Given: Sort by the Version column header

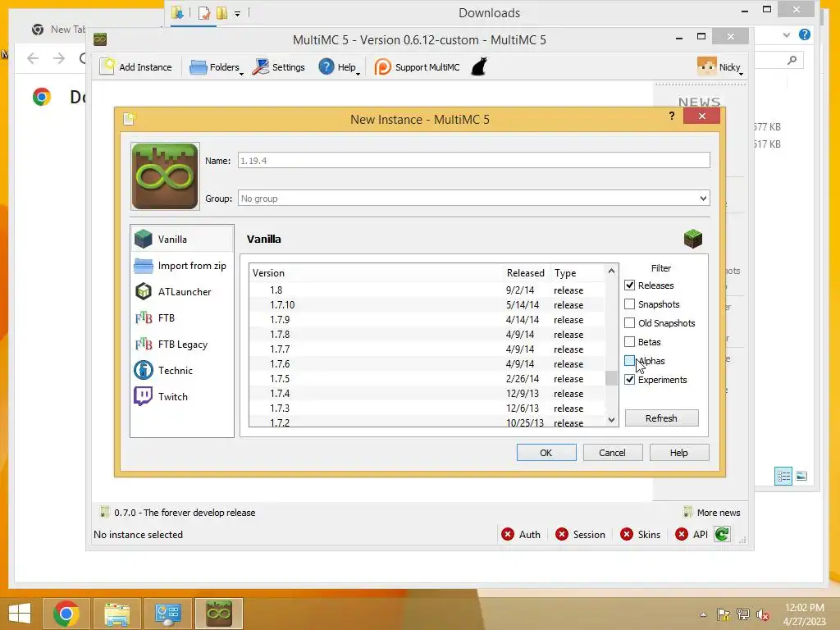Looking at the screenshot, I should click(x=377, y=272).
